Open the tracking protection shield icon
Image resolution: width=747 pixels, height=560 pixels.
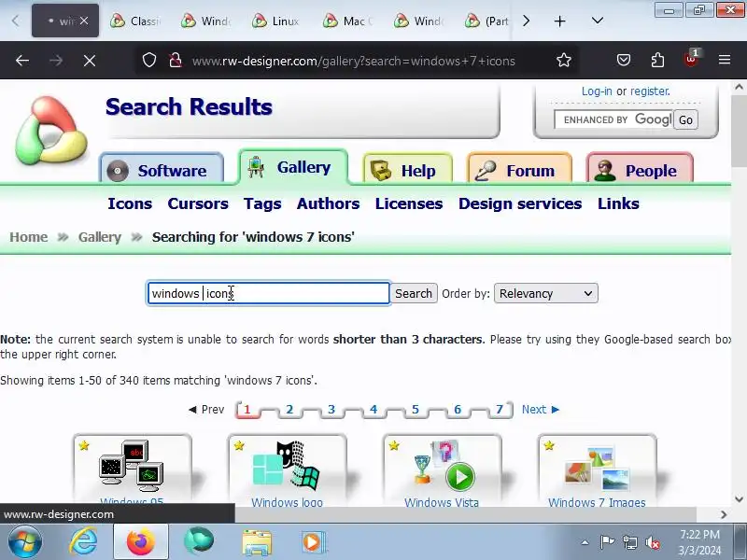pos(149,60)
